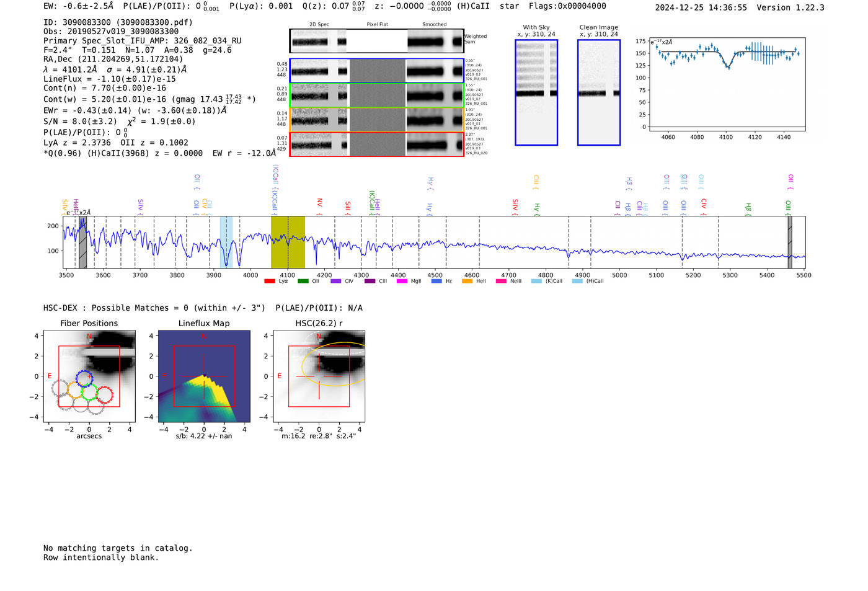868x591 pixels.
Task: Click the green-bordered 2D spectrum row
Action: (x=376, y=95)
